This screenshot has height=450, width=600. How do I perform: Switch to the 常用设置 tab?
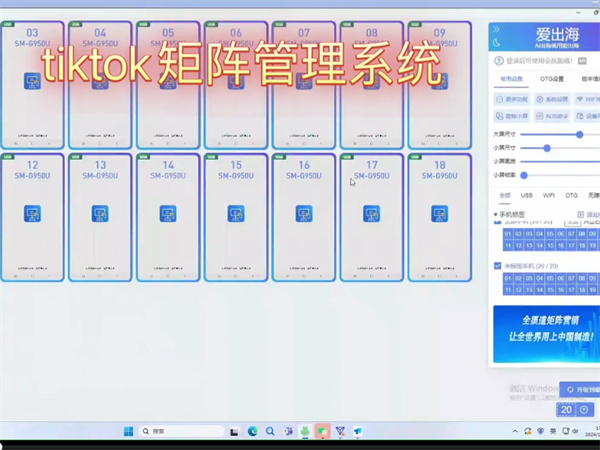point(511,79)
